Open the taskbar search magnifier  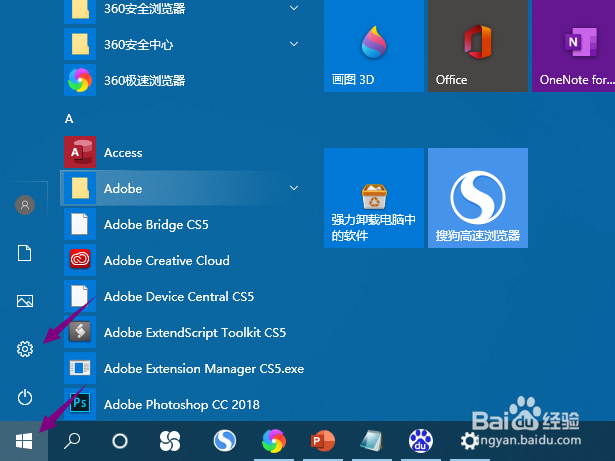pyautogui.click(x=72, y=441)
